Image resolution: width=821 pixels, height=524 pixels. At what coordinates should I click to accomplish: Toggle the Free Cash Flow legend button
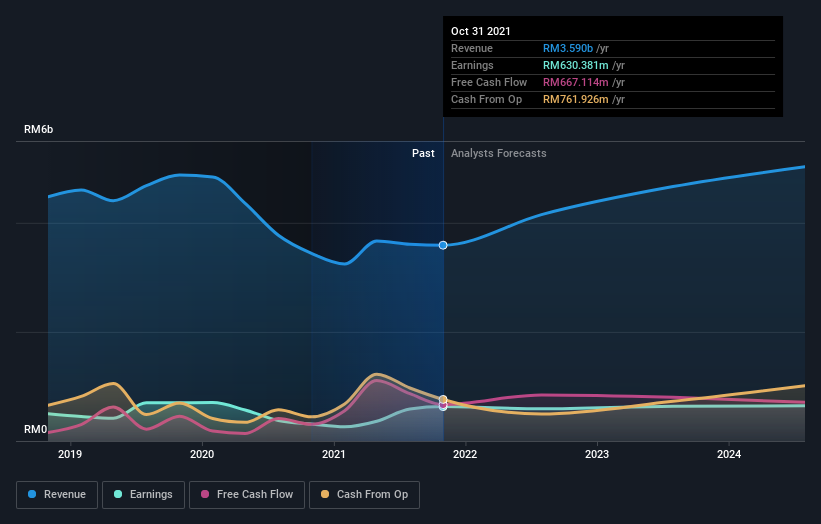click(x=247, y=495)
